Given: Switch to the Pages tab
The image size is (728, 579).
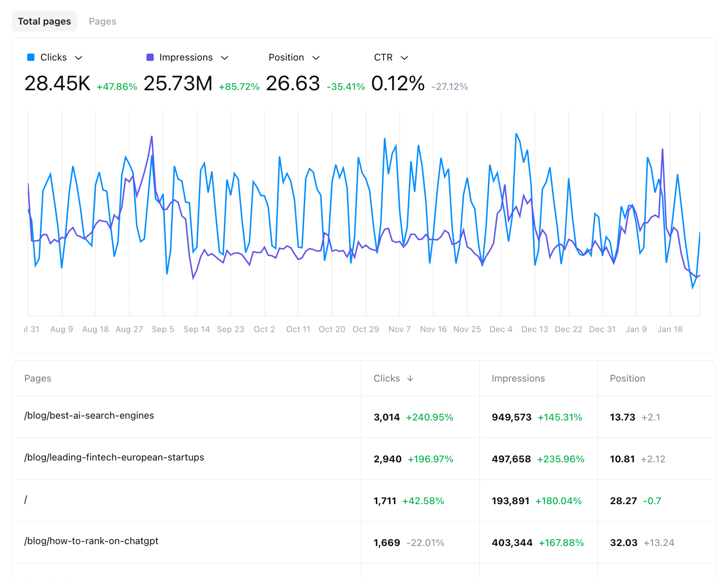Looking at the screenshot, I should click(102, 21).
